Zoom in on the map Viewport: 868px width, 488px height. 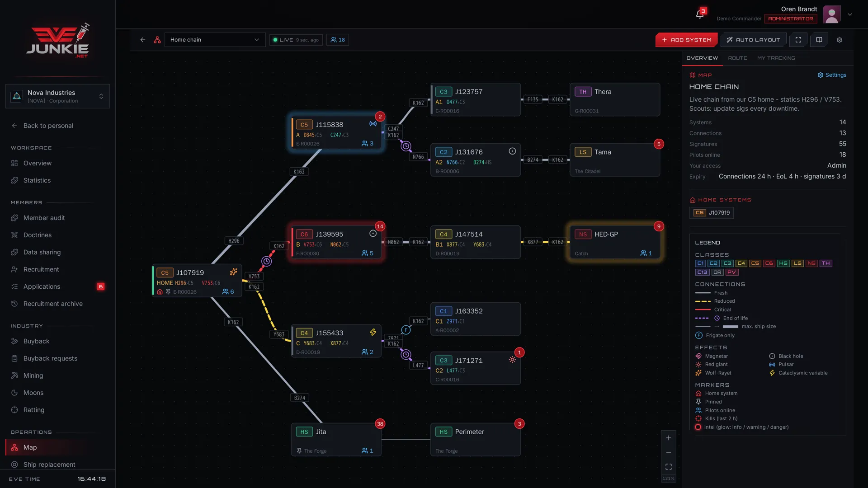[669, 438]
